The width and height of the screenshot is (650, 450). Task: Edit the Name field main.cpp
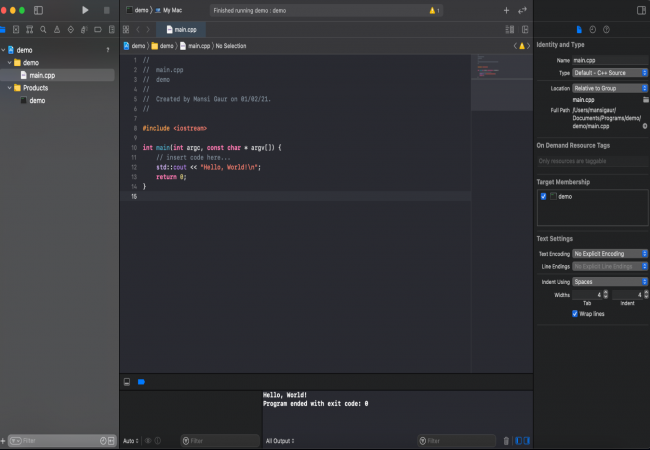[x=610, y=60]
